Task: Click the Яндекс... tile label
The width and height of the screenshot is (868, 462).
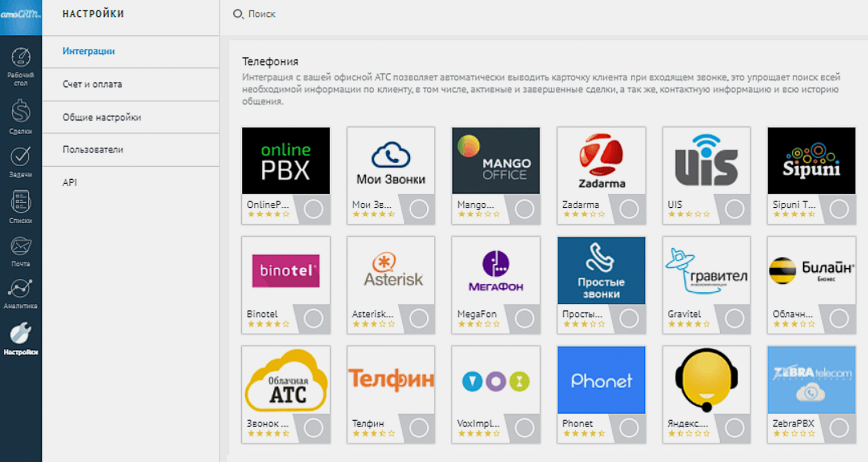Action: (688, 423)
